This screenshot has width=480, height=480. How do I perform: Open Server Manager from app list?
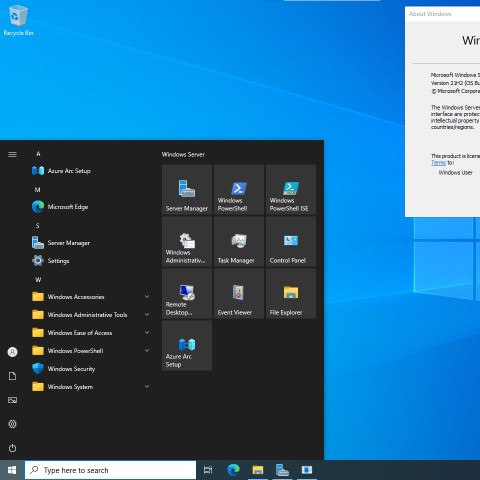tap(90, 243)
